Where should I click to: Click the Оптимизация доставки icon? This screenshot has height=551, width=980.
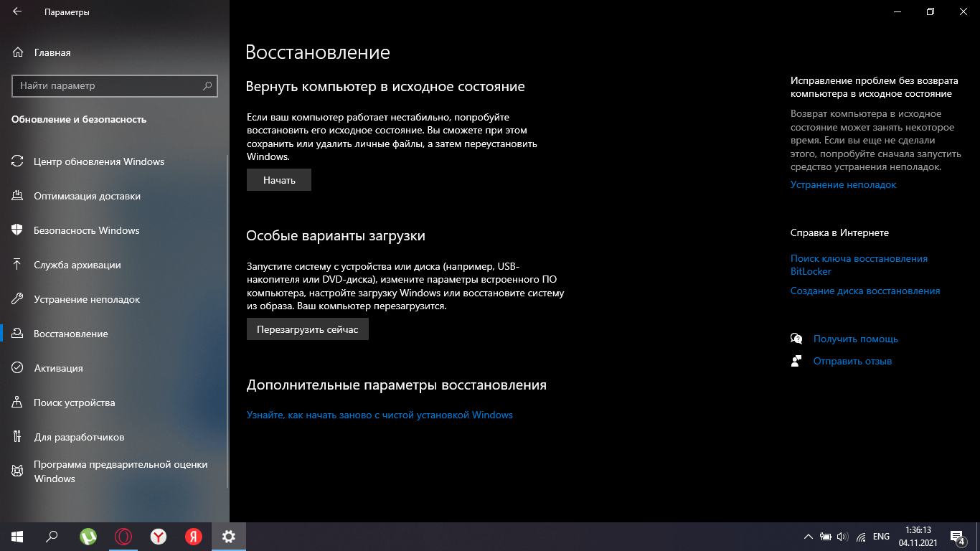coord(18,196)
